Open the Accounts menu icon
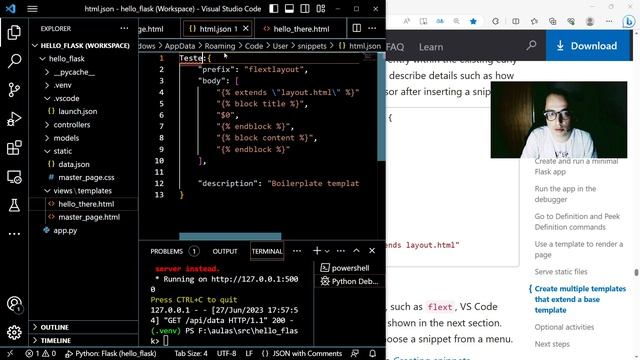The height and width of the screenshot is (360, 640). tap(14, 304)
